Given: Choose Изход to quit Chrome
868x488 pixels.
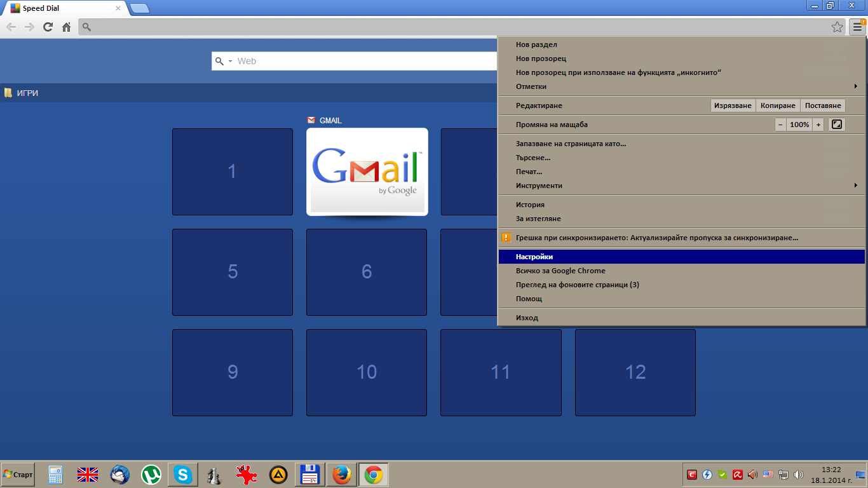Looking at the screenshot, I should 681,318.
